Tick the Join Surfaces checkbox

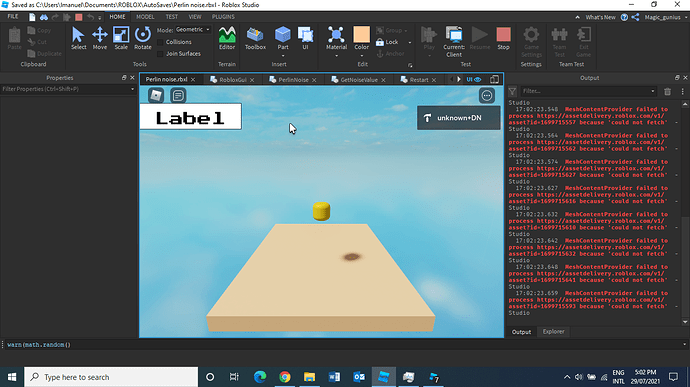tap(160, 54)
